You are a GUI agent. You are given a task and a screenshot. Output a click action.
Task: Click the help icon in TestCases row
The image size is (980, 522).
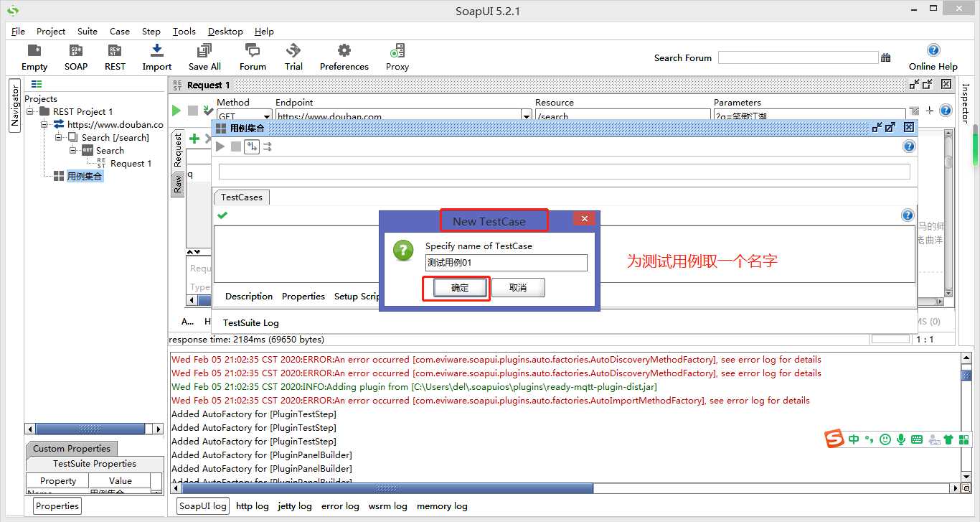(908, 215)
